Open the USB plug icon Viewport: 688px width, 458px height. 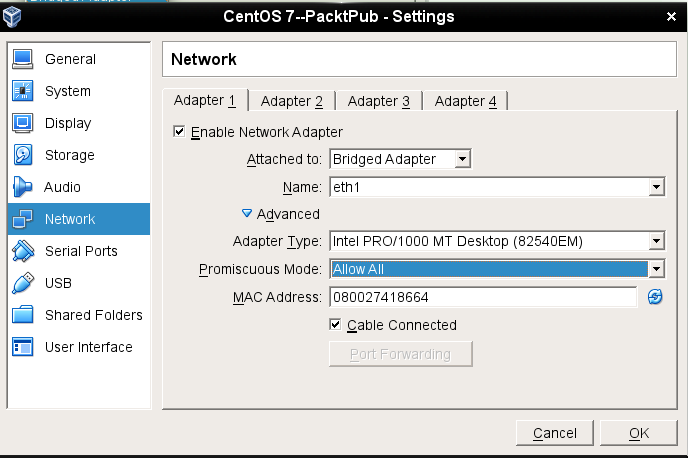(x=23, y=283)
